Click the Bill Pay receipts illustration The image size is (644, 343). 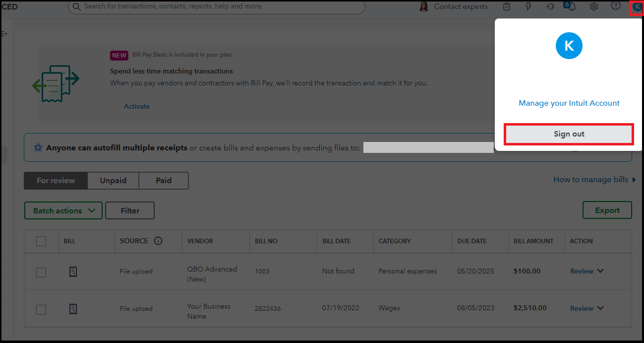(56, 83)
